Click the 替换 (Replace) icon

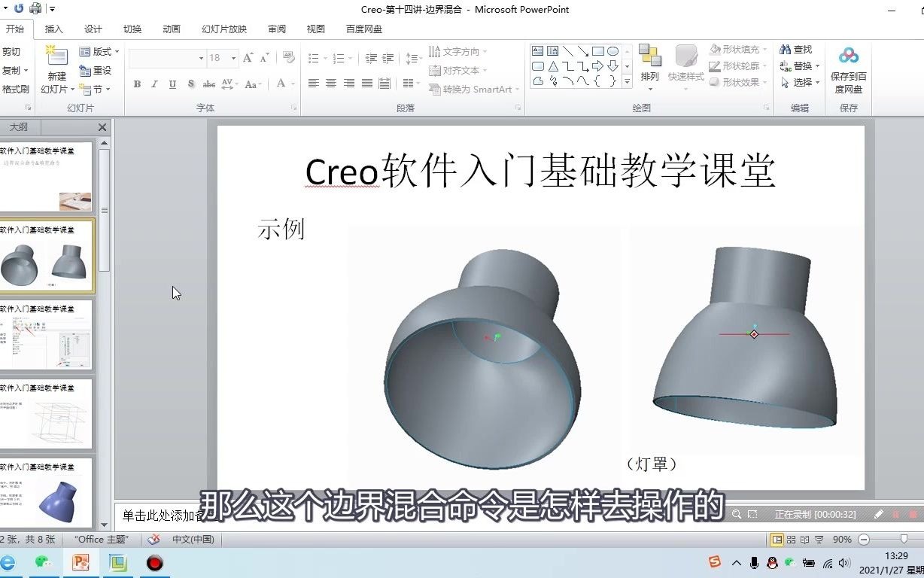tap(797, 65)
